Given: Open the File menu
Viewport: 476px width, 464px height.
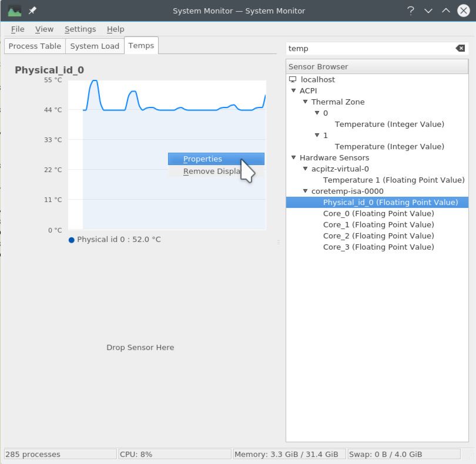Looking at the screenshot, I should point(18,29).
